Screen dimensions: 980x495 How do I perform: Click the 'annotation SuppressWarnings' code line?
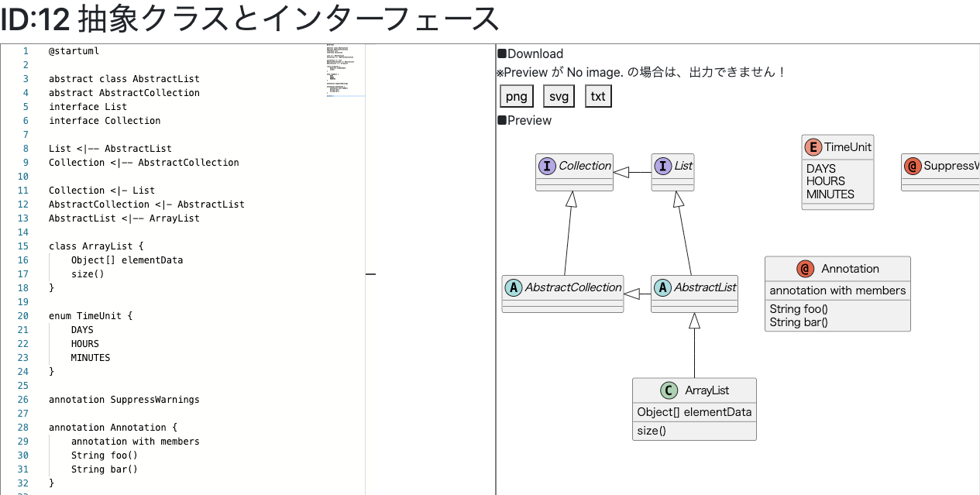pos(124,400)
